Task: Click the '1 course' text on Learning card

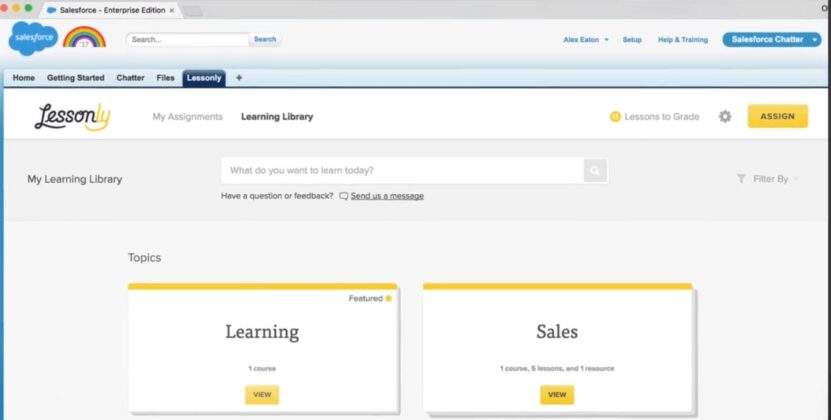Action: tap(262, 369)
